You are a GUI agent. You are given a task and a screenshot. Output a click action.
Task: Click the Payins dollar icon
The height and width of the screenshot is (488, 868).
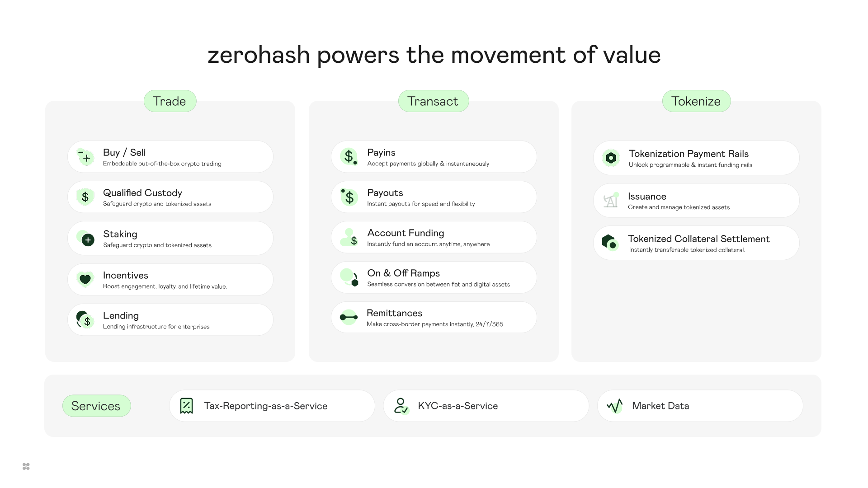pos(349,157)
